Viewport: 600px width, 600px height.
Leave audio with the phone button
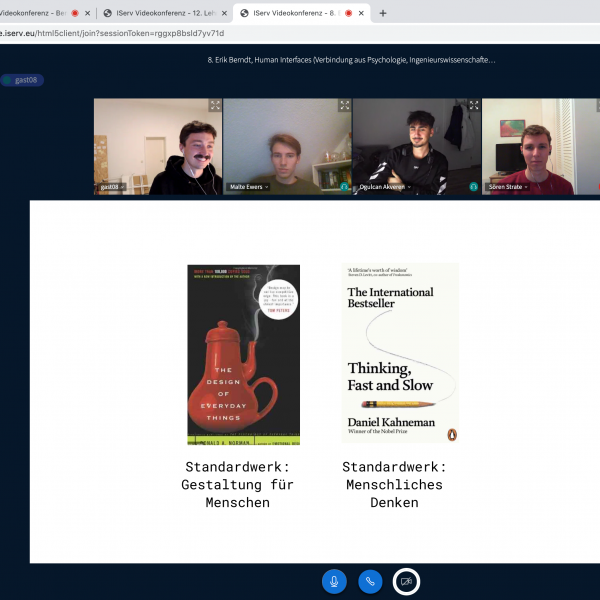[370, 582]
